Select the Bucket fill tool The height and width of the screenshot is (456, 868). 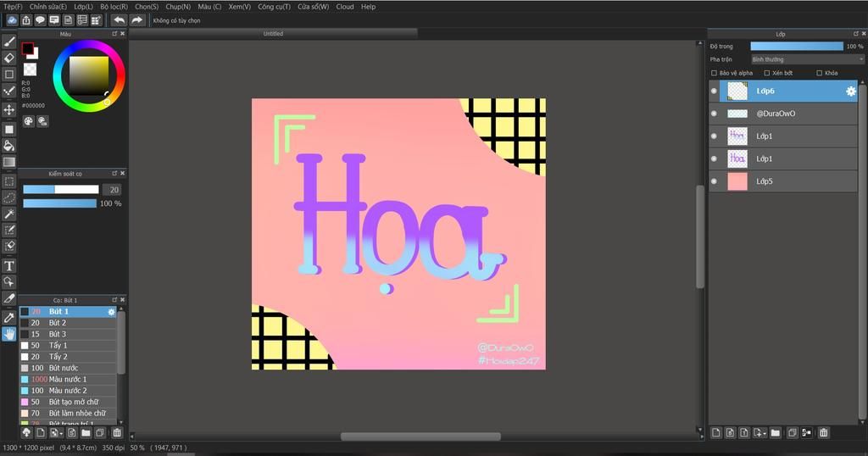click(8, 146)
